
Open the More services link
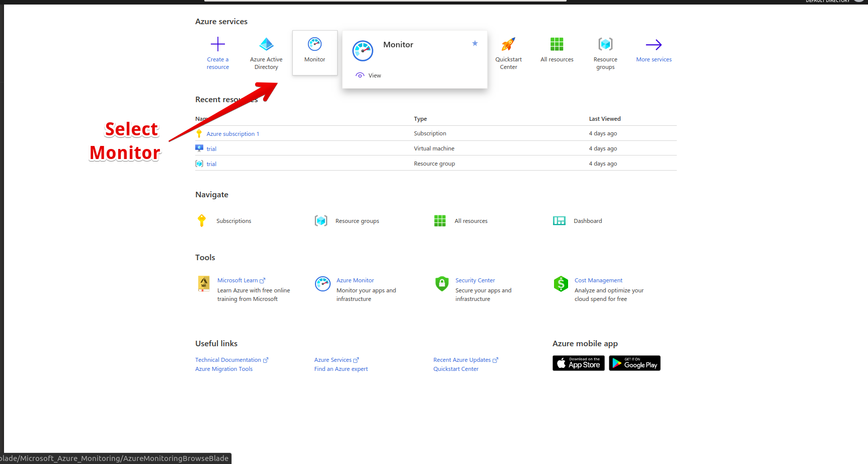[654, 59]
